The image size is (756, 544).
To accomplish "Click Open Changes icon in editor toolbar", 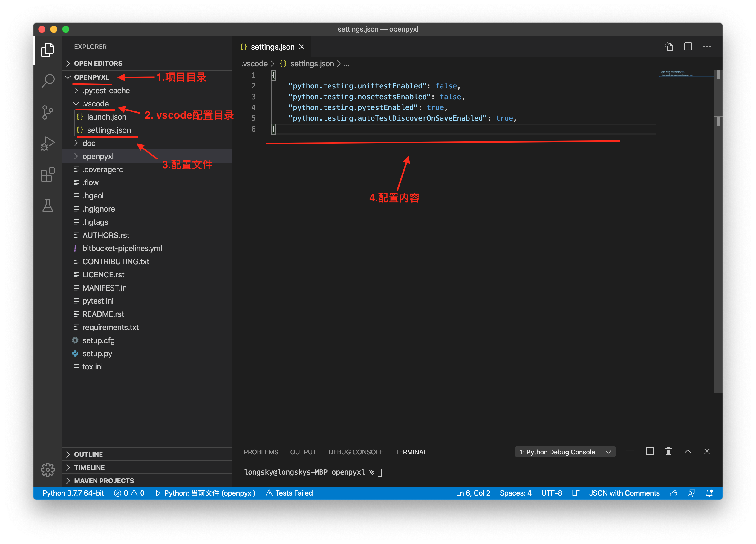I will [x=669, y=47].
